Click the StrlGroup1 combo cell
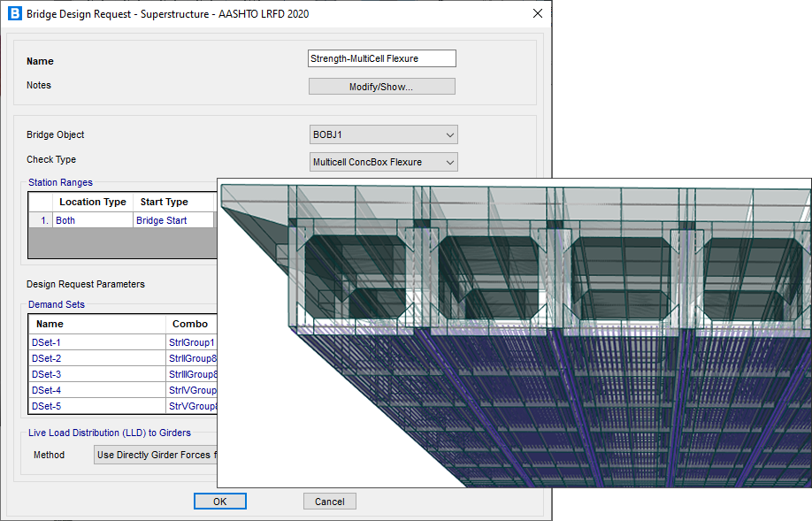 191,342
